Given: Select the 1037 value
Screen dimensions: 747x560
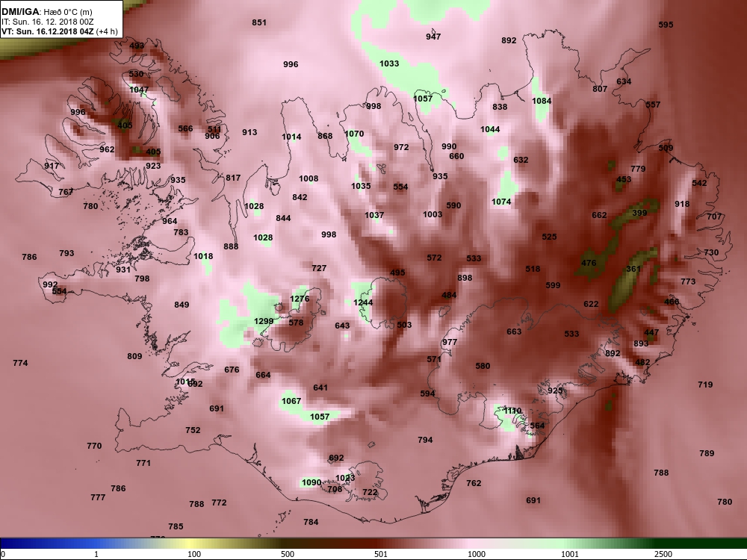Looking at the screenshot, I should (x=374, y=215).
